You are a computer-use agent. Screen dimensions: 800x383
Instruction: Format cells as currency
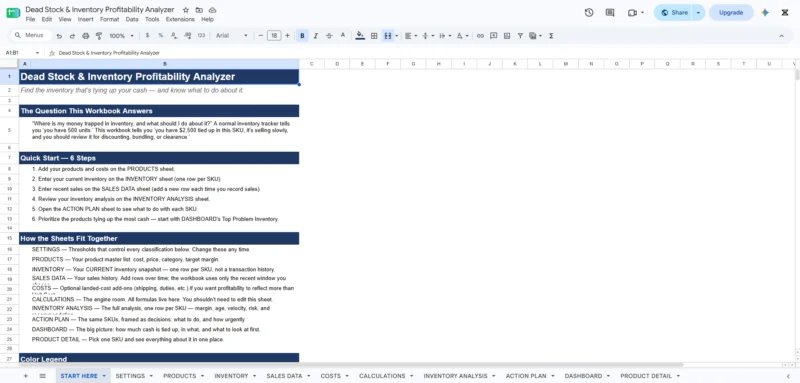click(x=147, y=36)
